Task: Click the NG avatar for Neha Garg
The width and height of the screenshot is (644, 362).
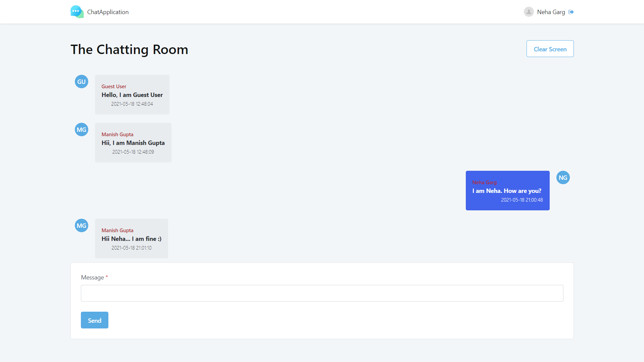Action: click(563, 177)
